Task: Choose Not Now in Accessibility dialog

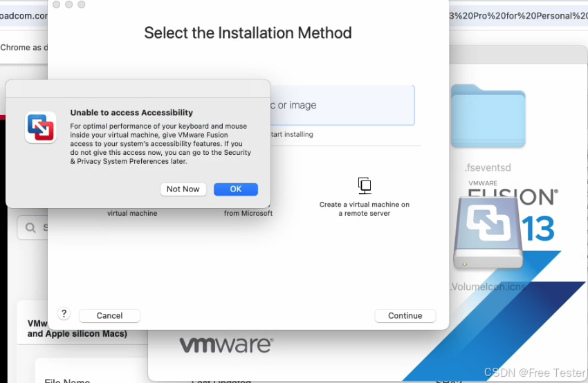Action: pyautogui.click(x=183, y=189)
